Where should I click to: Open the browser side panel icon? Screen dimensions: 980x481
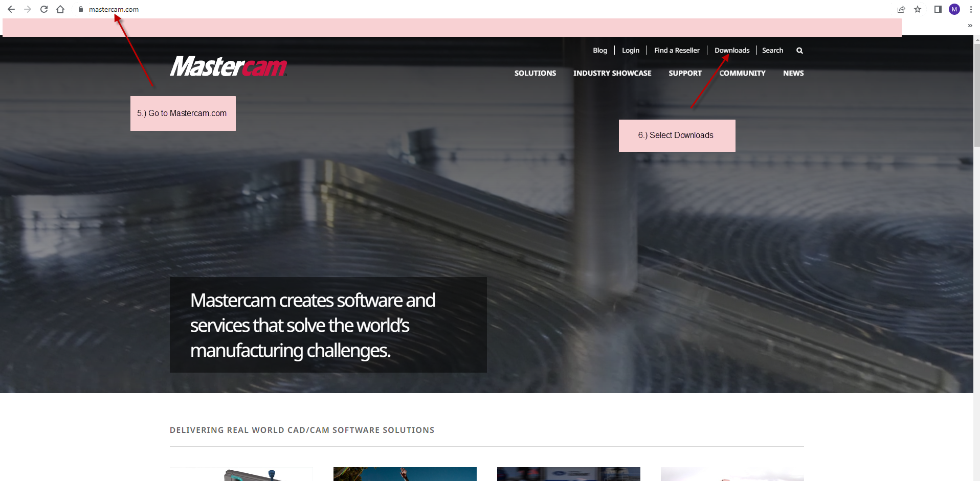[938, 9]
